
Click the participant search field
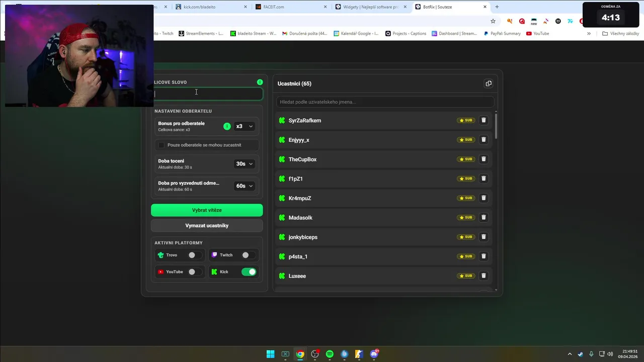385,102
